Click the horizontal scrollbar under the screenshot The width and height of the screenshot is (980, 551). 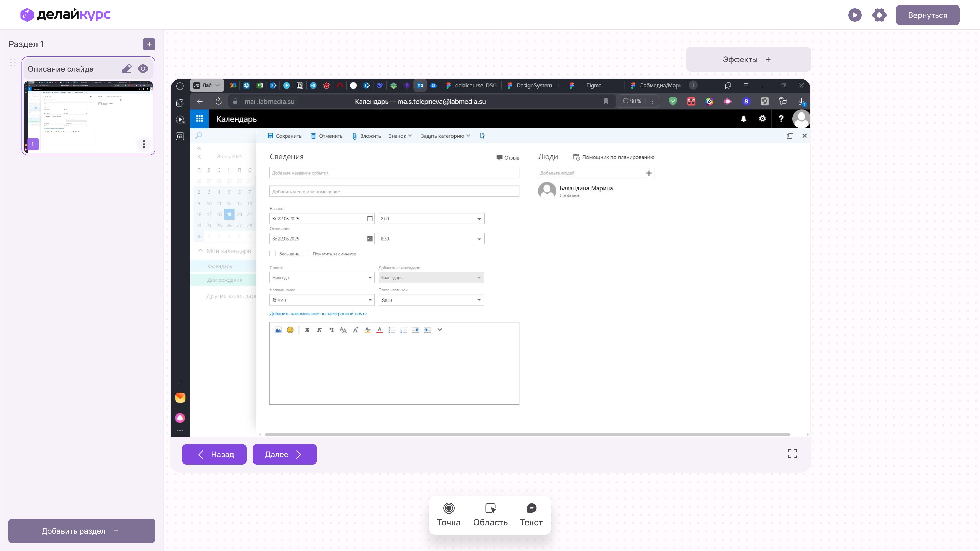click(x=527, y=434)
